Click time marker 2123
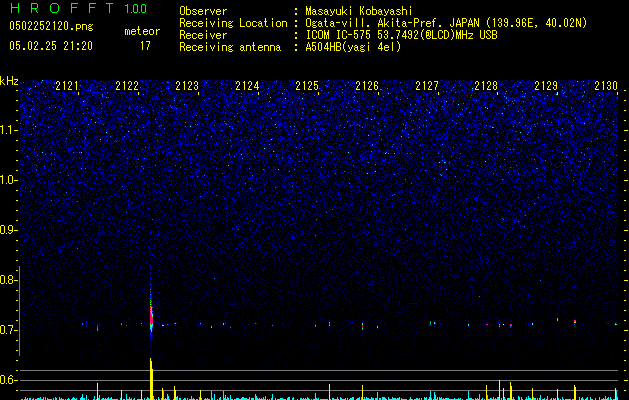The height and width of the screenshot is (400, 629). click(x=187, y=86)
